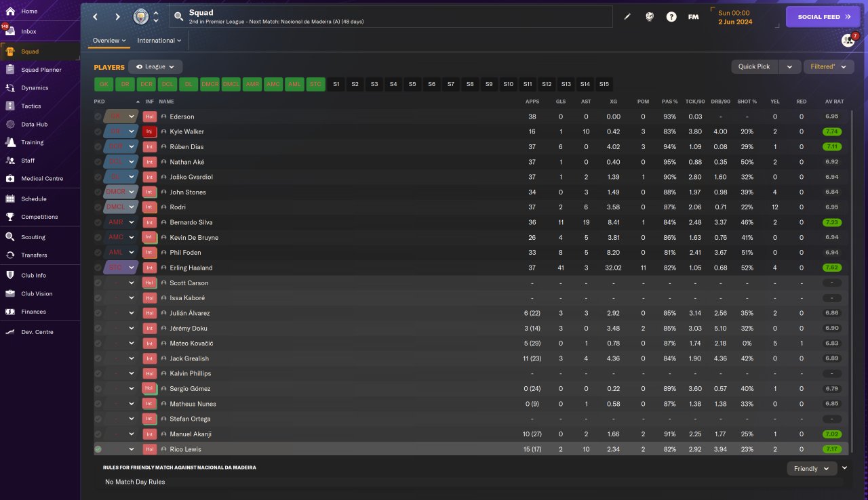868x500 pixels.
Task: Toggle the pick circle for Jack Grealish
Action: (98, 358)
